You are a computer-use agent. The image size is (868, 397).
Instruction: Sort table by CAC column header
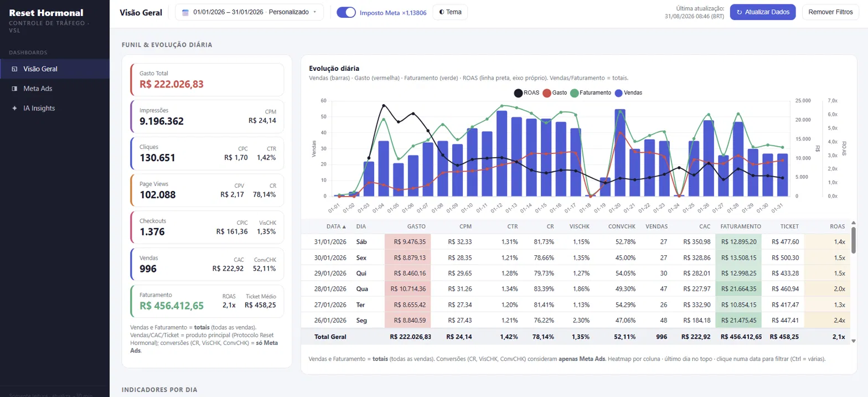coord(705,226)
